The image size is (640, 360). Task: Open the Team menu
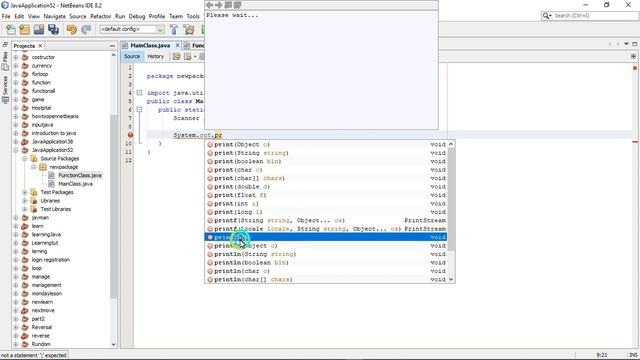coord(176,16)
